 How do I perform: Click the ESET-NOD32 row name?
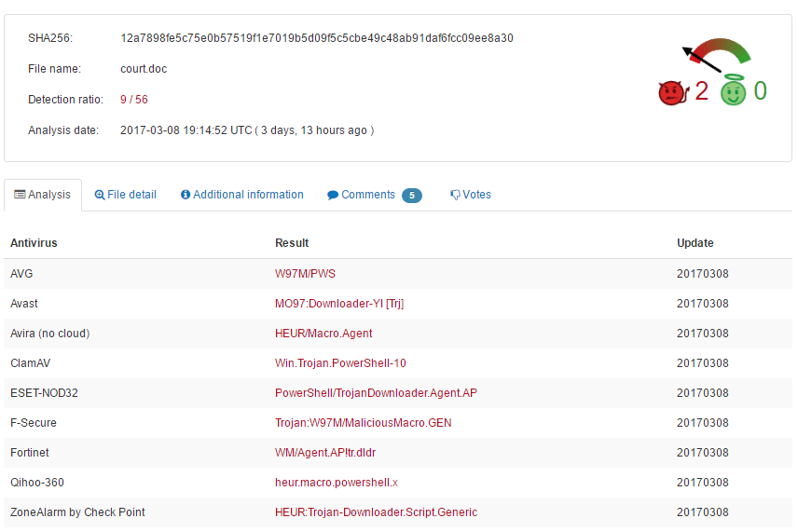44,393
